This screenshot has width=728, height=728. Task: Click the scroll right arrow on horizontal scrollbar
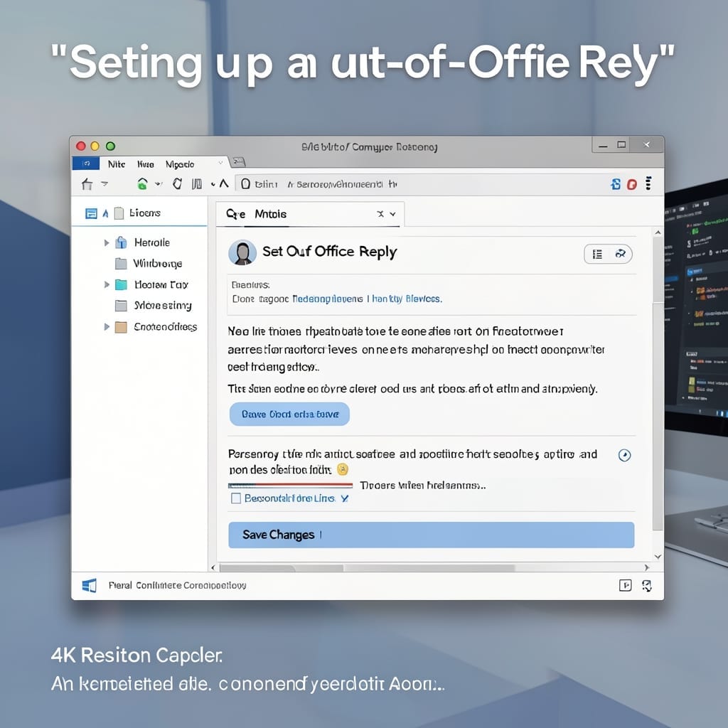click(x=646, y=567)
